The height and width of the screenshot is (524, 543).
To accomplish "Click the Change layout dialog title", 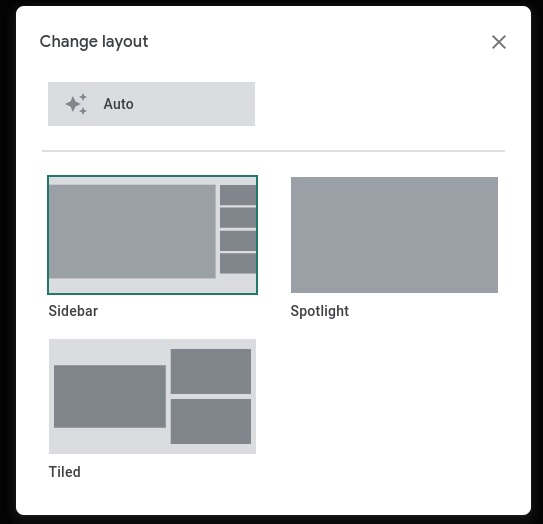I will click(x=94, y=42).
